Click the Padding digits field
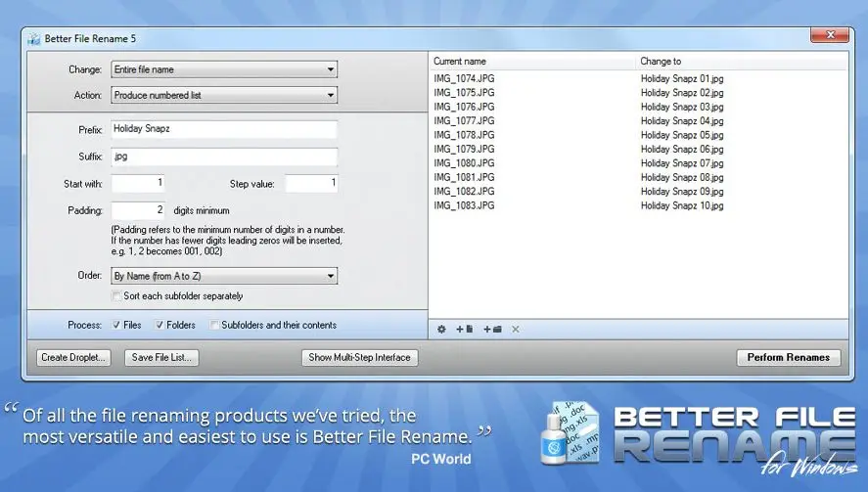The image size is (868, 492). pyautogui.click(x=138, y=210)
